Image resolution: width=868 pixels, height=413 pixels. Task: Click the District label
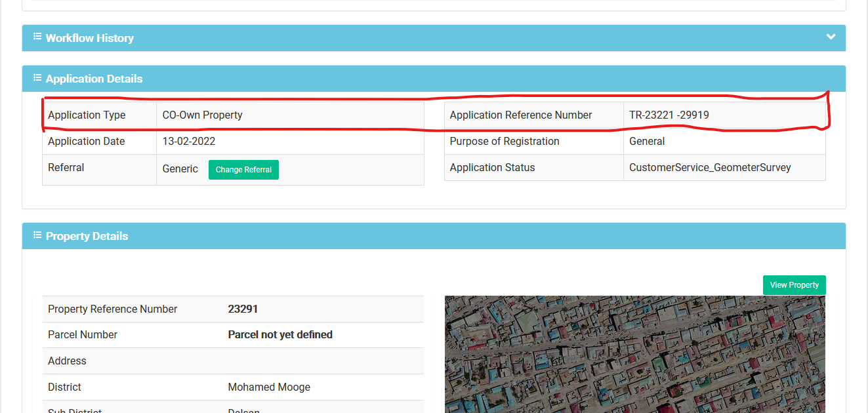(x=64, y=387)
